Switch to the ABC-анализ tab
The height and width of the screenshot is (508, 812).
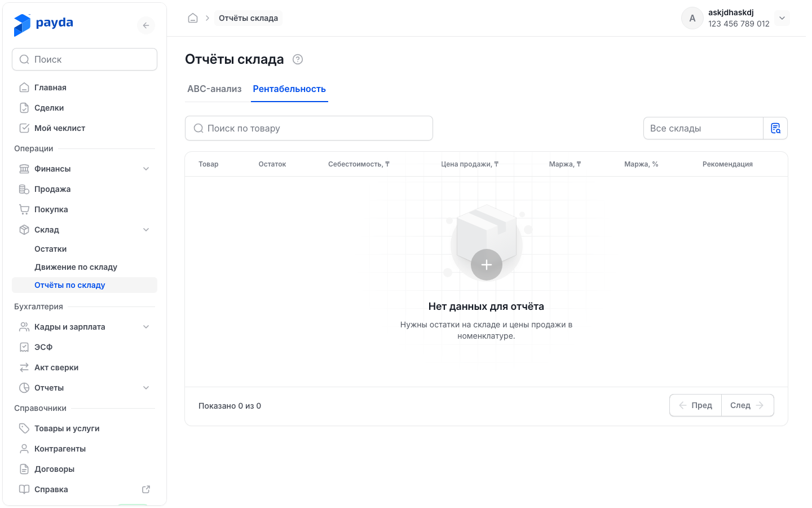(214, 89)
